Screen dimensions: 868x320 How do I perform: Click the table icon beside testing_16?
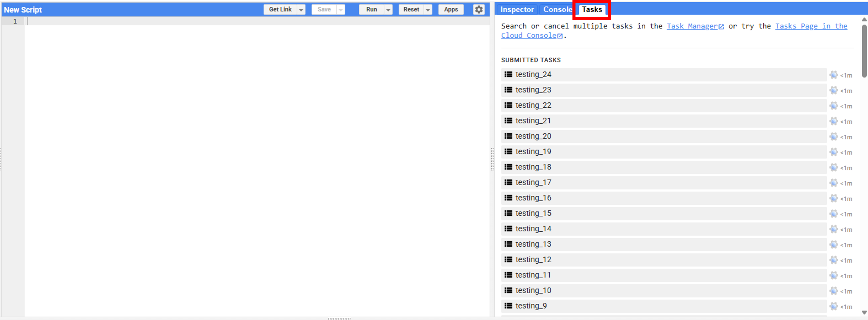point(508,198)
